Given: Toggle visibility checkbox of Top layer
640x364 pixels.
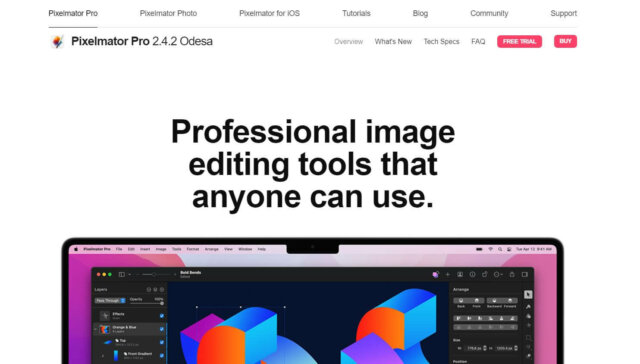Looking at the screenshot, I should (162, 342).
